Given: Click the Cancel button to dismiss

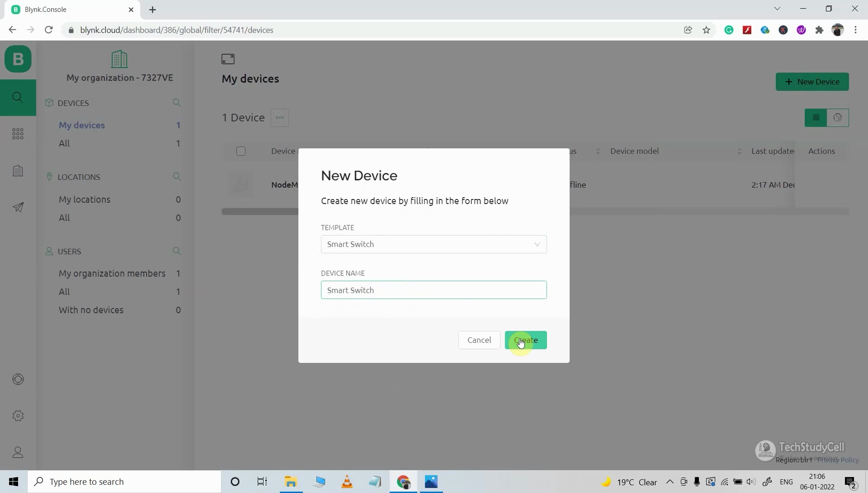Looking at the screenshot, I should [x=479, y=339].
